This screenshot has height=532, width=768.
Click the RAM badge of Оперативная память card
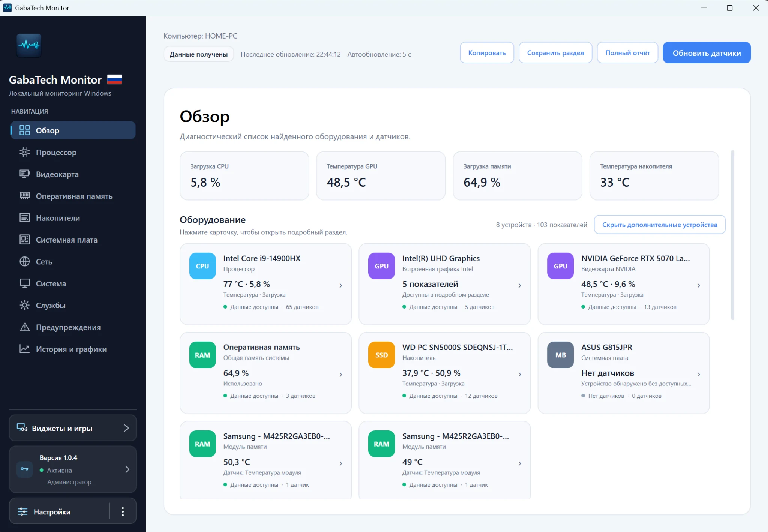pos(202,355)
